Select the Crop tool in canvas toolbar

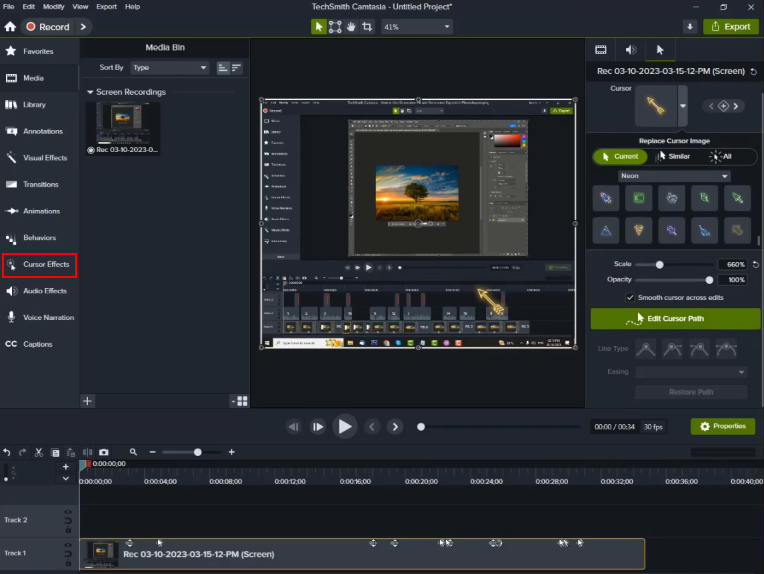coord(368,27)
